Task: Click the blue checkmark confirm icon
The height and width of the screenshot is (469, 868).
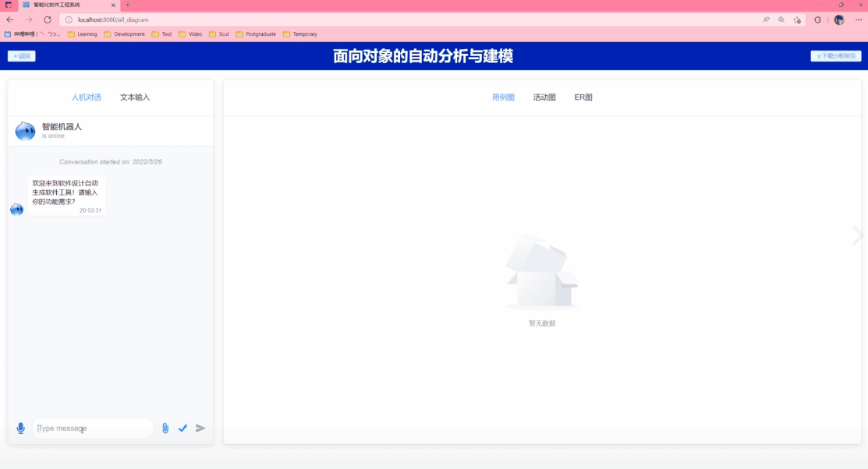Action: (182, 428)
